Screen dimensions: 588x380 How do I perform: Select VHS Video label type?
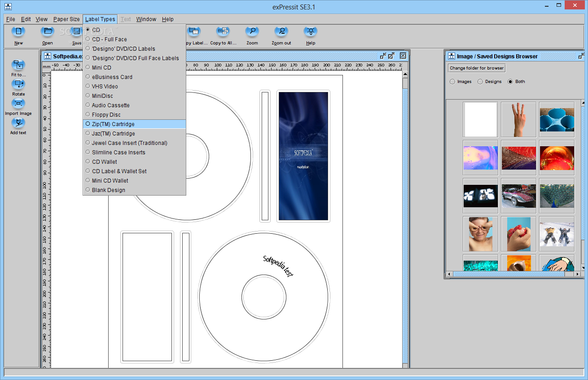[x=134, y=87]
